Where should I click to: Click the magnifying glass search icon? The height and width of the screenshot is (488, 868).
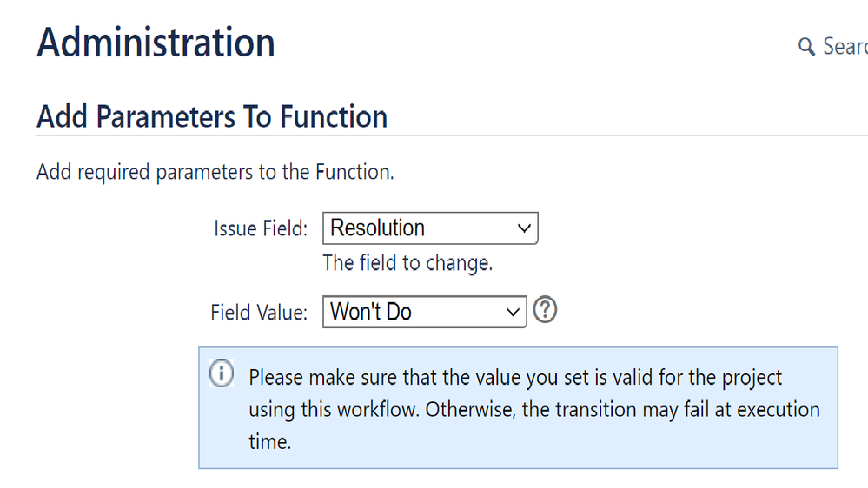(806, 47)
